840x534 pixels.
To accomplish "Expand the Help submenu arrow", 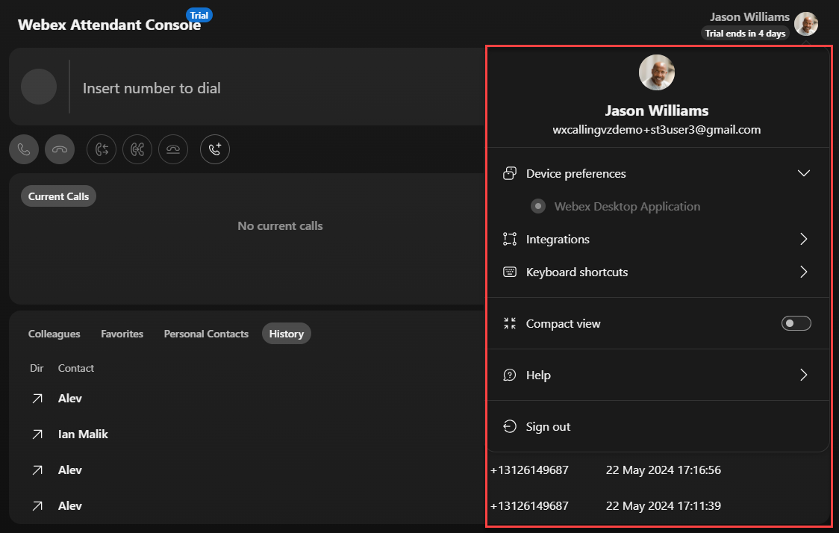I will (804, 375).
